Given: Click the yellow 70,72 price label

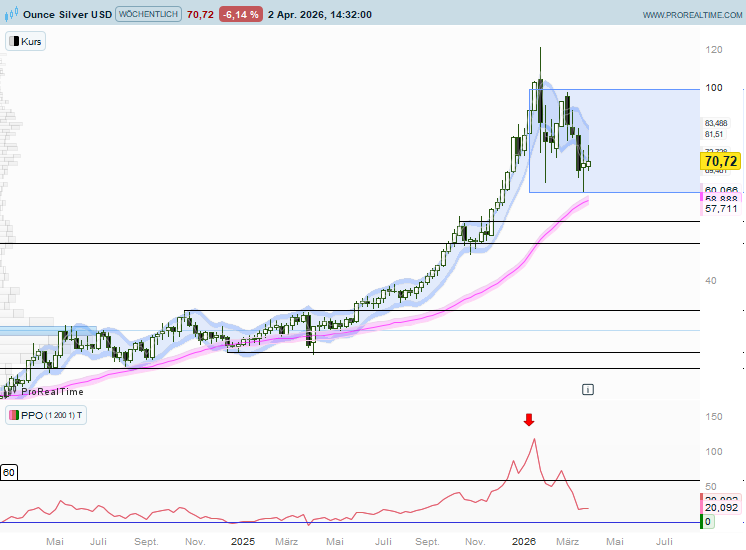Looking at the screenshot, I should 720,161.
